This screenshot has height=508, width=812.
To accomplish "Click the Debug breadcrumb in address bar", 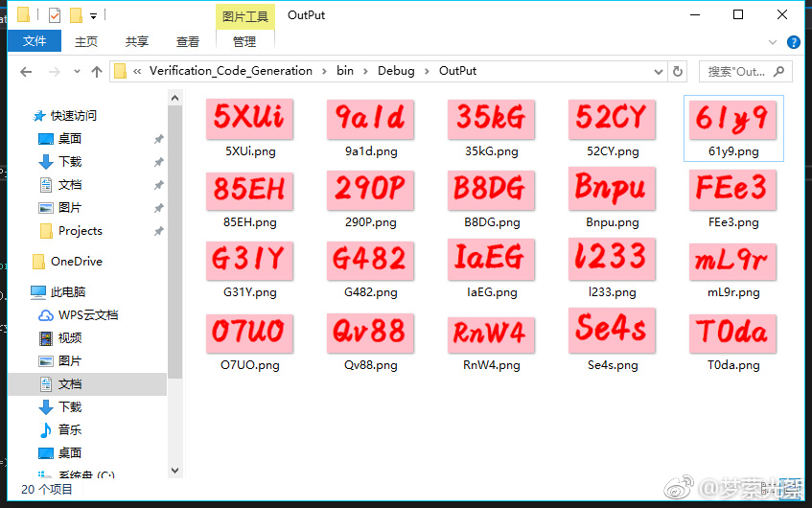I will coord(396,71).
